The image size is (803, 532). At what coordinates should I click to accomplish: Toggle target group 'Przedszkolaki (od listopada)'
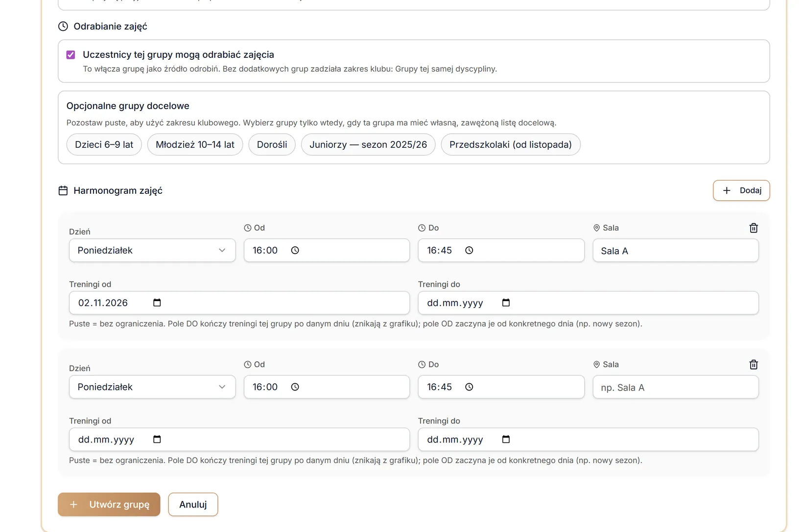(511, 144)
